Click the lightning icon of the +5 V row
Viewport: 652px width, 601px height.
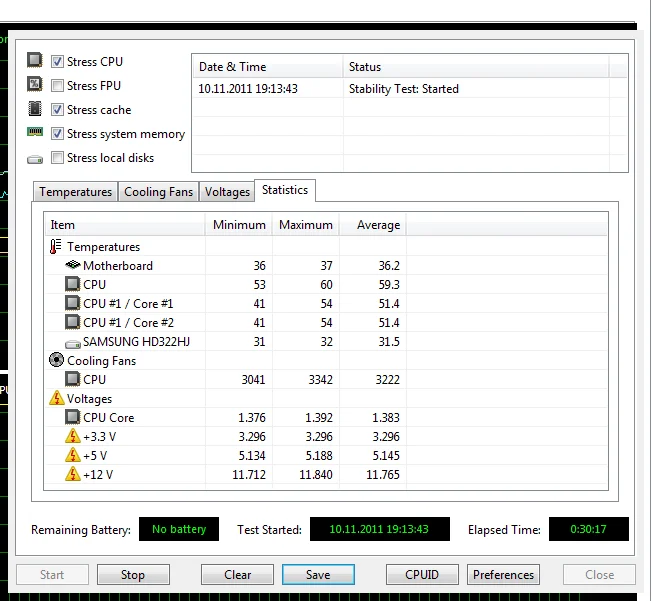(73, 455)
